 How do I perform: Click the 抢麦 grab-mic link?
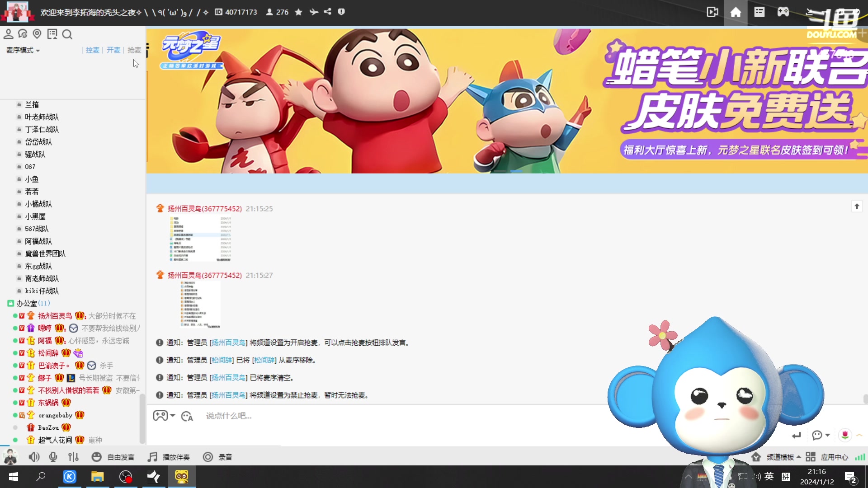pyautogui.click(x=134, y=50)
